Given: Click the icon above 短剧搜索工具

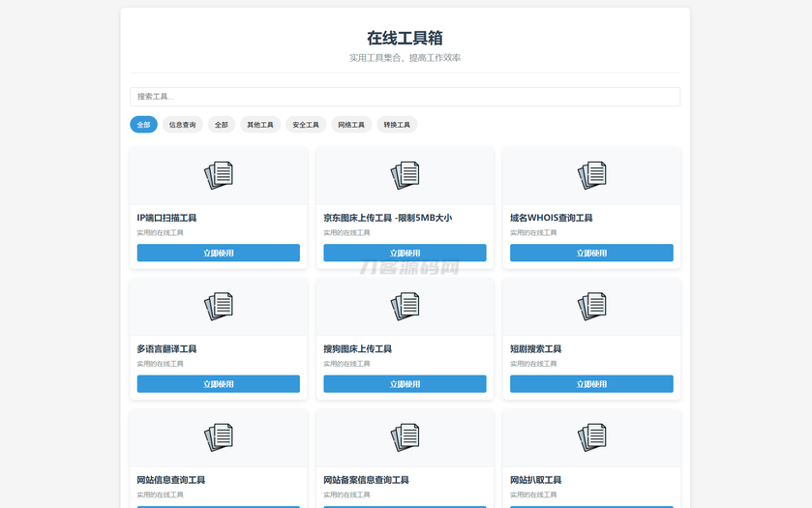Looking at the screenshot, I should coord(591,306).
